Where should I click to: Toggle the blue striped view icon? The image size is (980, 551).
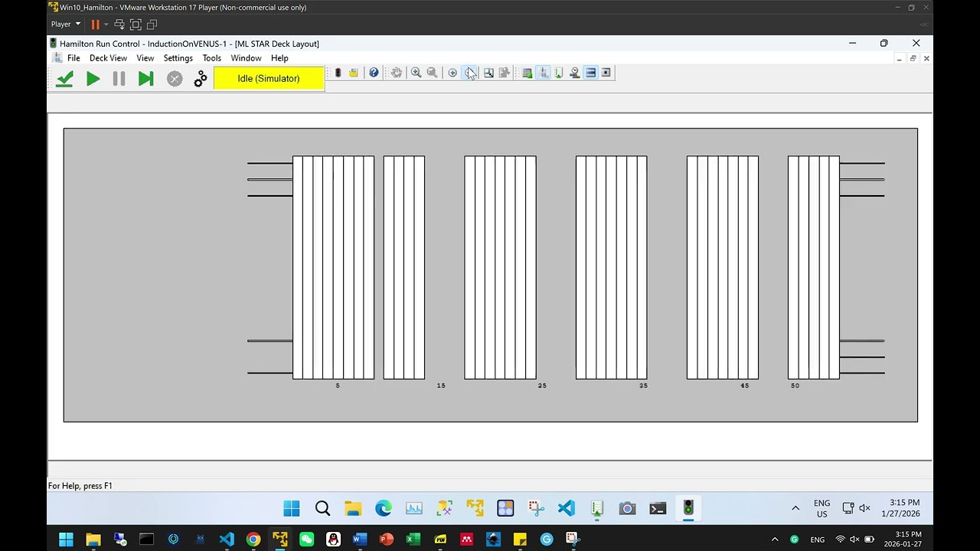click(590, 73)
